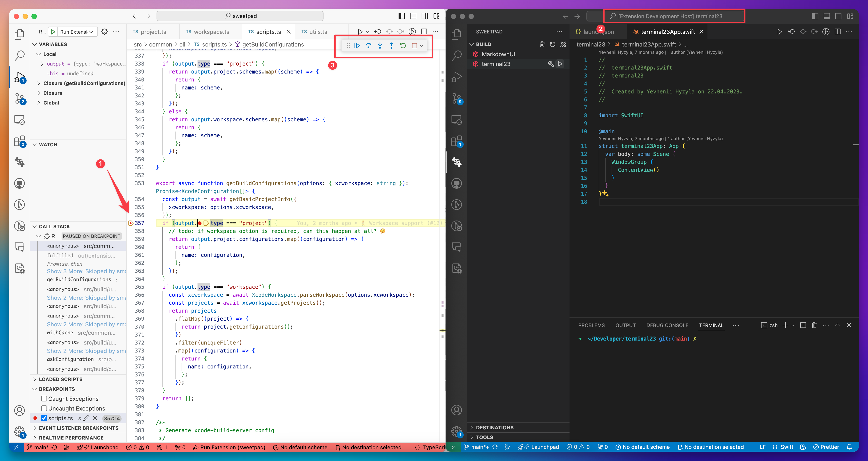Toggle the secondary side bar in the sweetpad window
Viewport: 868px width, 461px height.
[425, 16]
